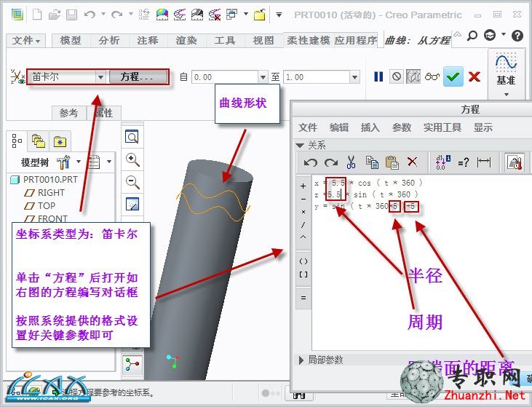Open the Windows switch icon
532x407 pixels.
pyautogui.click(x=231, y=15)
